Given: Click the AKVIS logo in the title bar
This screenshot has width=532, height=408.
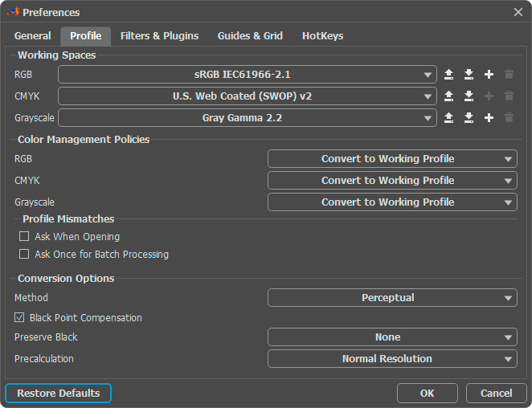Looking at the screenshot, I should tap(13, 12).
